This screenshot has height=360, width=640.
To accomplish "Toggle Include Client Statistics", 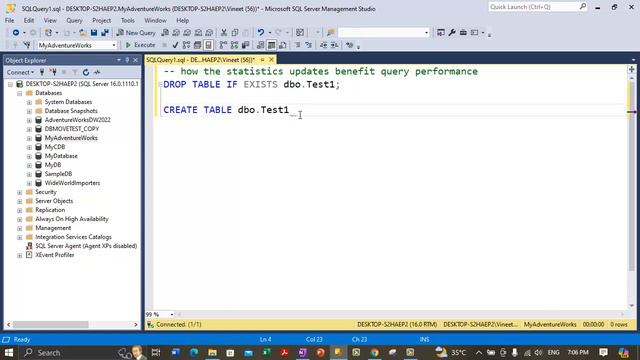I will pyautogui.click(x=246, y=45).
